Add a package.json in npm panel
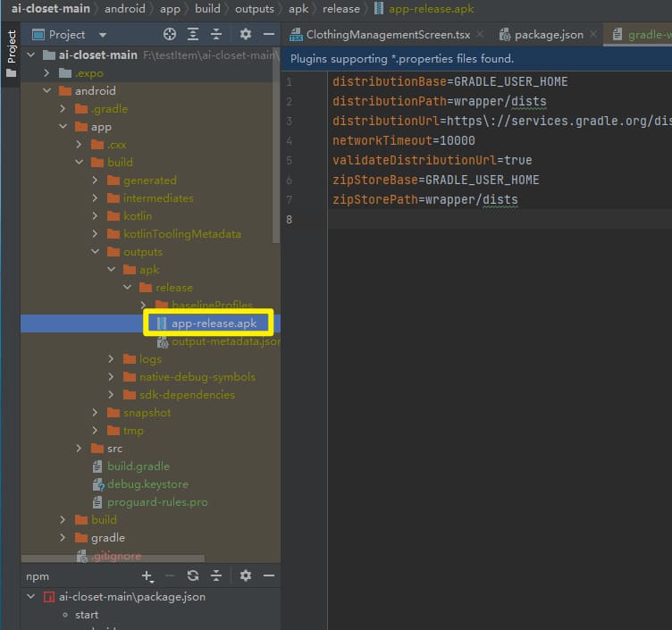672x630 pixels. point(147,576)
